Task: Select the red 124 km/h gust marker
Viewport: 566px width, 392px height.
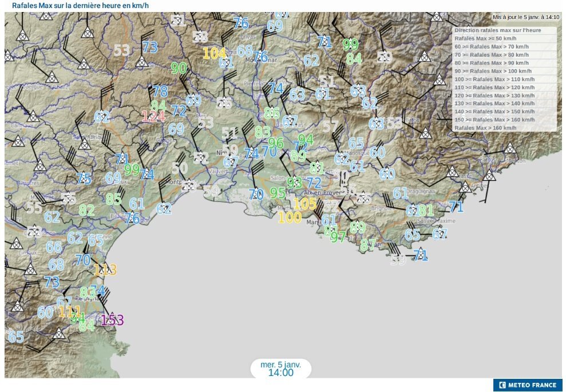Action: [x=153, y=117]
